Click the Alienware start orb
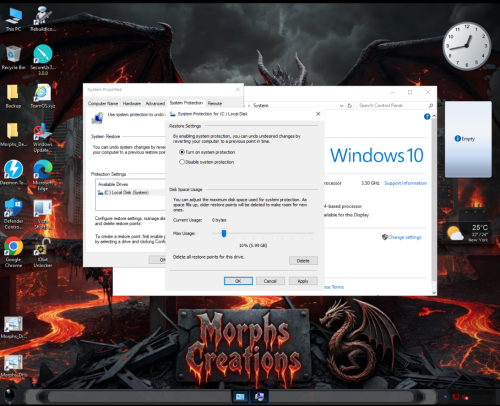 coord(10,397)
